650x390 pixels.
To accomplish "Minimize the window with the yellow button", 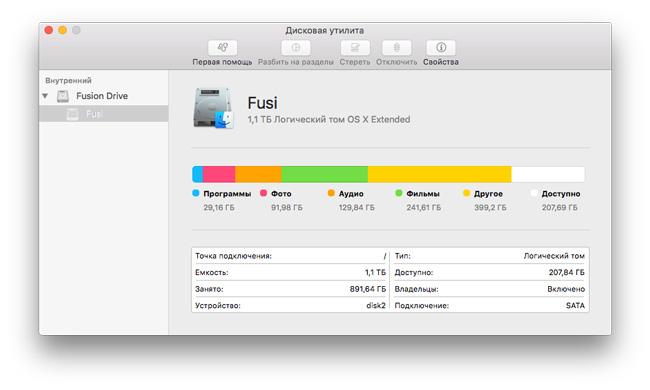I will (63, 30).
